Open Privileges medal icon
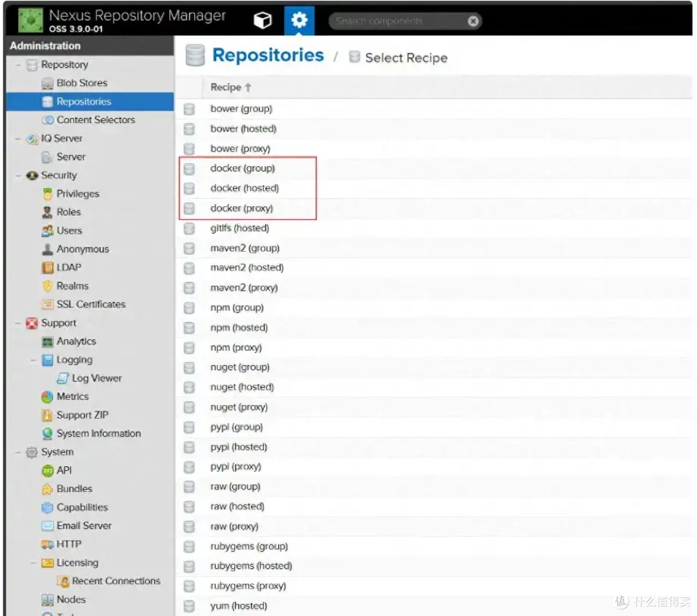 coord(47,194)
